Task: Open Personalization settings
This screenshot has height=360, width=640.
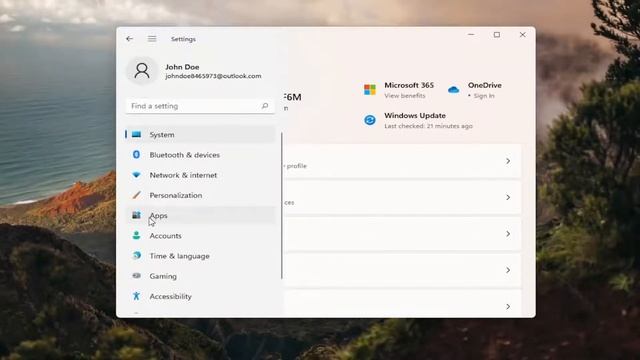Action: click(200, 195)
